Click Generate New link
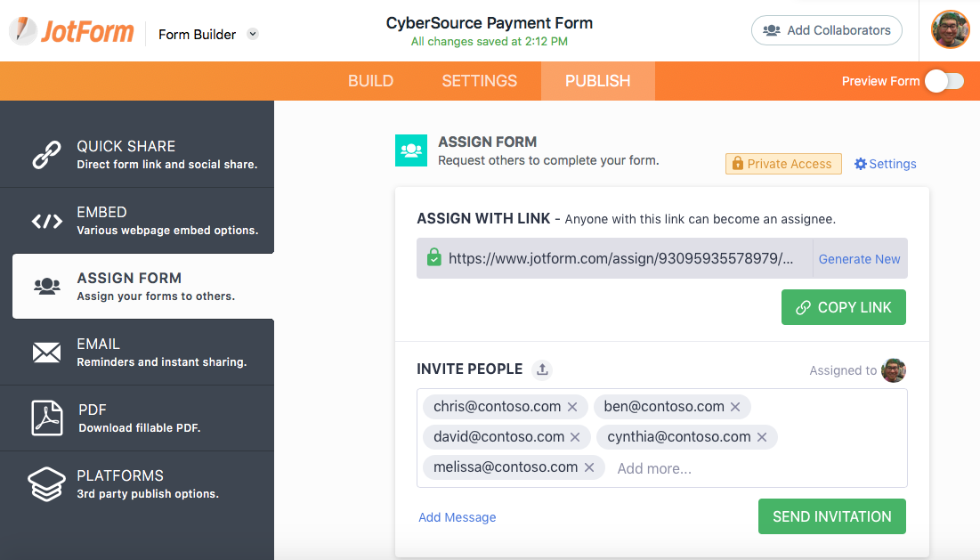Screen dimensions: 980x560 click(859, 259)
